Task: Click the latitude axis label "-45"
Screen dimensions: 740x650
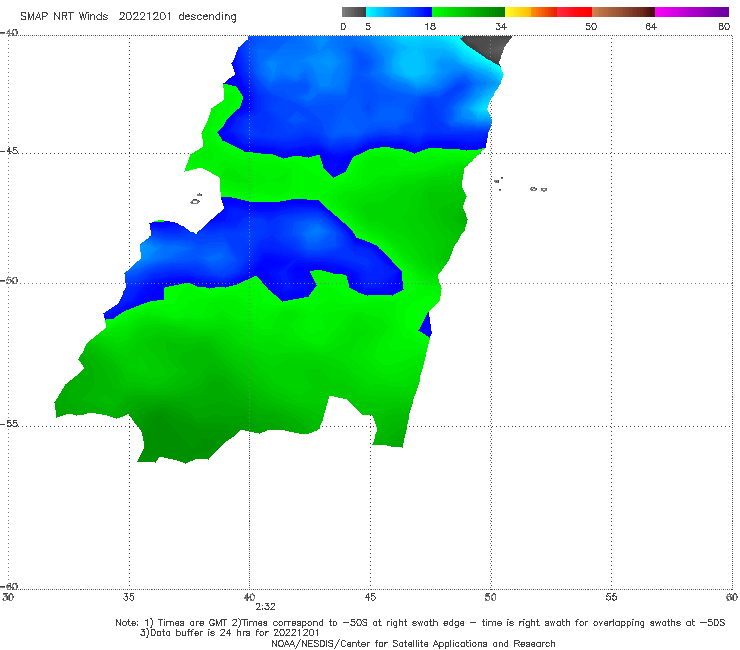Action: (9, 151)
